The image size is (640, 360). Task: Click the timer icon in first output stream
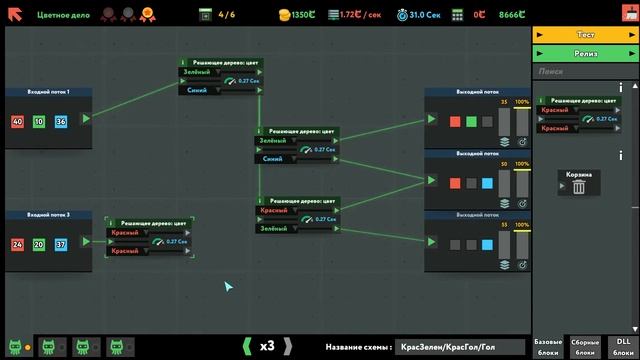click(522, 142)
